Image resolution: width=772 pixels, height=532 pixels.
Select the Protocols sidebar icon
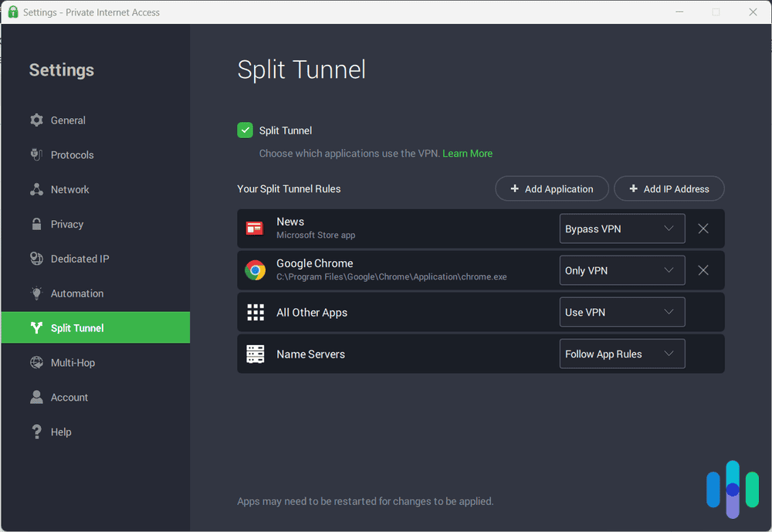[36, 154]
